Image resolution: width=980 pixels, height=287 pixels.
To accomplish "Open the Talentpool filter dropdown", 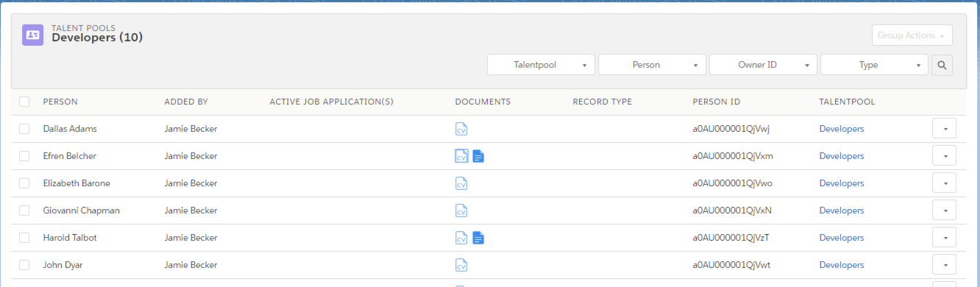I will (541, 65).
